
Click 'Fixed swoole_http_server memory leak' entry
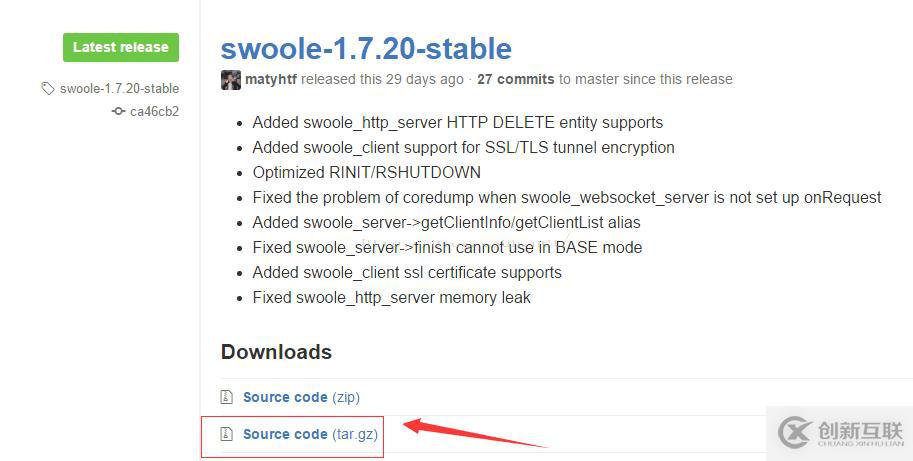click(391, 298)
